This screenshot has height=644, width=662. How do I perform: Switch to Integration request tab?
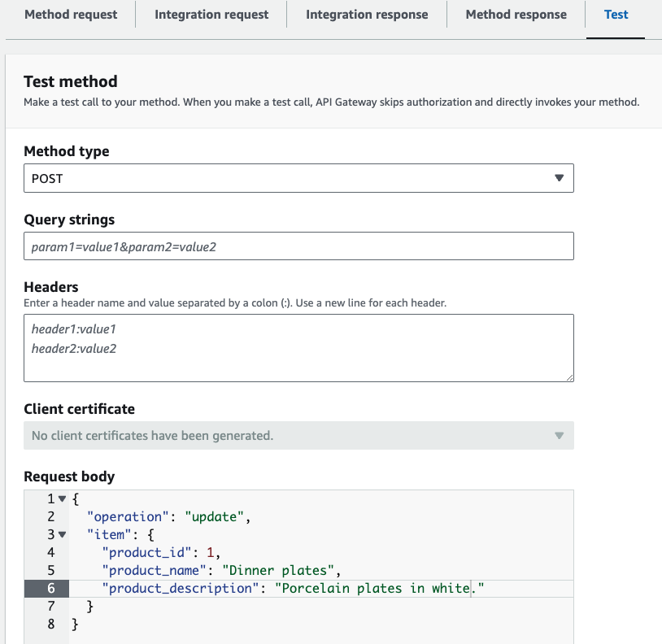pyautogui.click(x=211, y=15)
